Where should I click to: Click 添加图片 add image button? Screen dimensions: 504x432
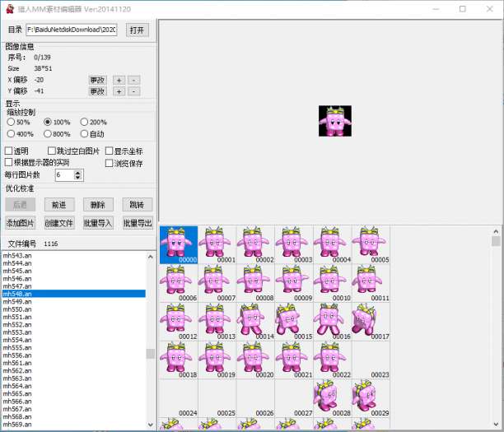pyautogui.click(x=21, y=223)
